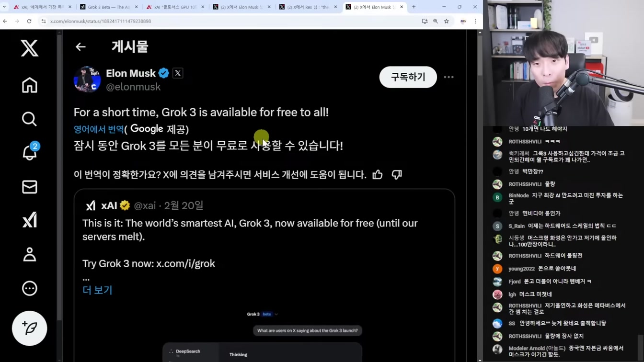Viewport: 644px width, 362px height.
Task: Switch to the first 'X에서 Elon Musk' tab
Action: tap(242, 7)
